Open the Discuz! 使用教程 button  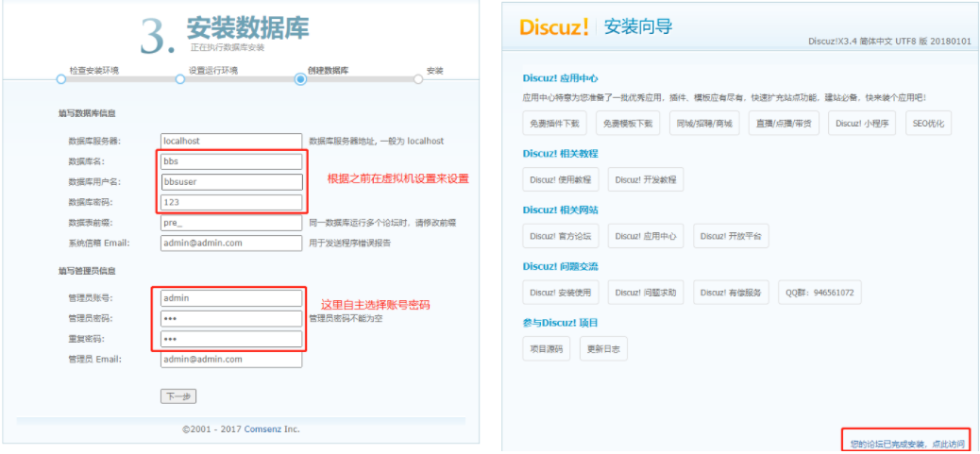tap(561, 179)
